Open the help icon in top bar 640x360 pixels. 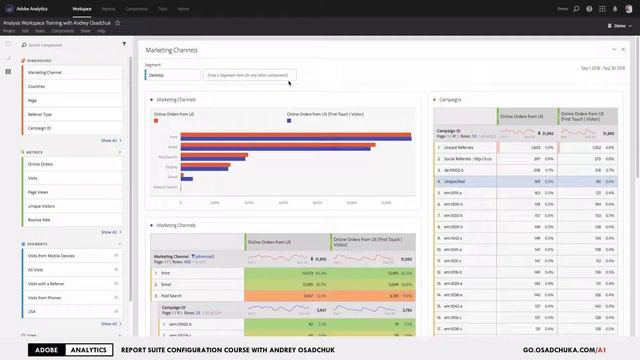click(589, 9)
